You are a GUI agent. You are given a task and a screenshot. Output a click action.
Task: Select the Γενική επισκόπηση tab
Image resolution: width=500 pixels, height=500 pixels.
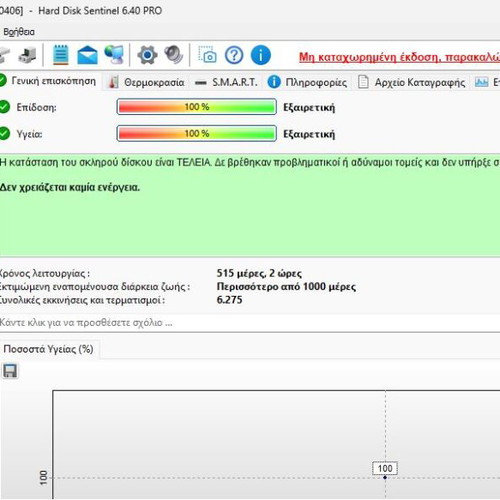(48, 81)
